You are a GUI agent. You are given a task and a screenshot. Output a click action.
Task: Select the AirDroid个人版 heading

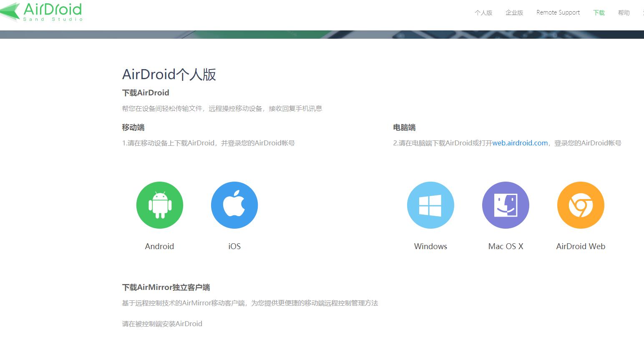tap(169, 75)
